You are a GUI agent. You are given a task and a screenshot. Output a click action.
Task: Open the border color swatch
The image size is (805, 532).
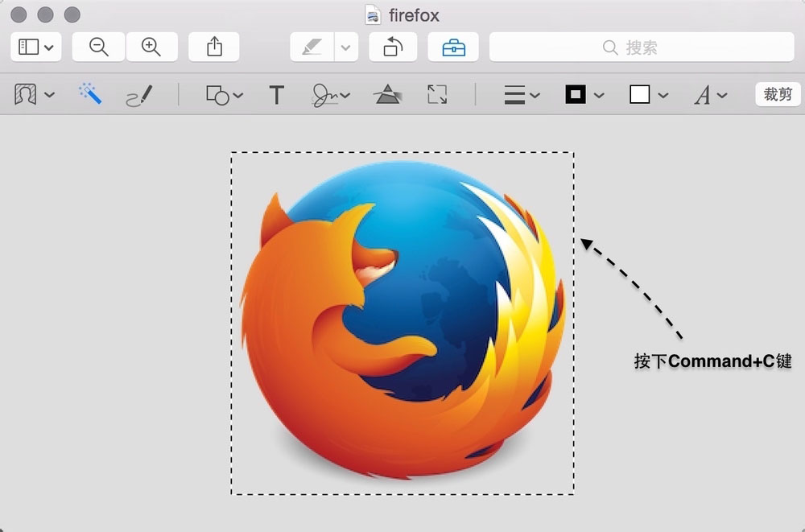[x=584, y=95]
